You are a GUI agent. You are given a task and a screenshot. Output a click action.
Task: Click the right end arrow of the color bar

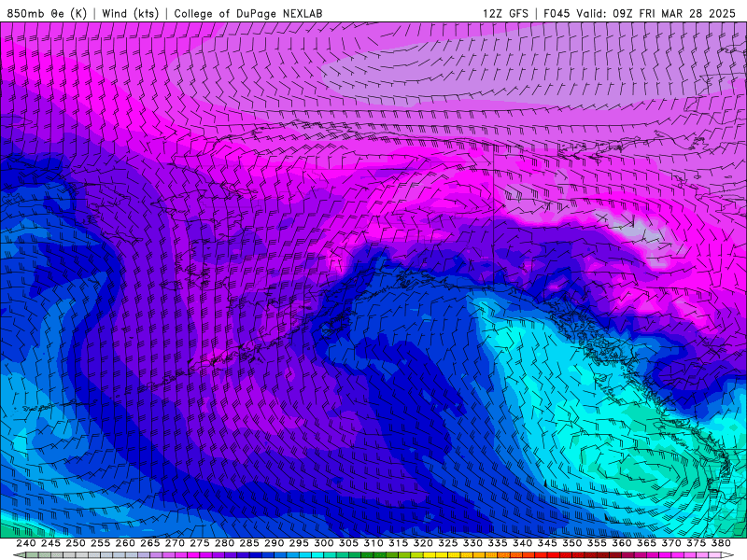click(728, 555)
